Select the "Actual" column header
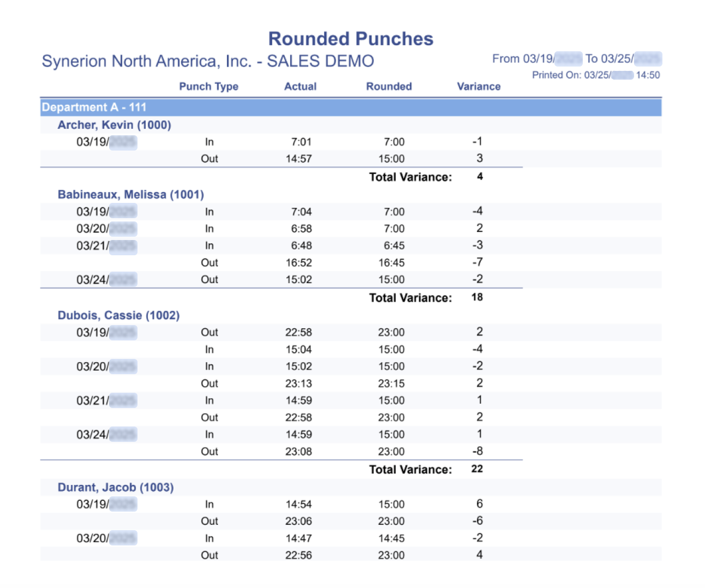Image resolution: width=705 pixels, height=588 pixels. tap(300, 86)
